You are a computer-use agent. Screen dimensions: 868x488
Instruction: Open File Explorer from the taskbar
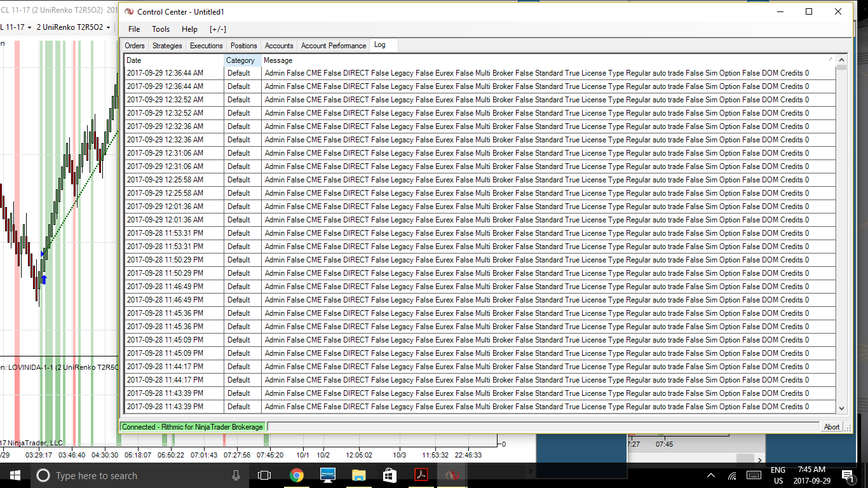(359, 475)
